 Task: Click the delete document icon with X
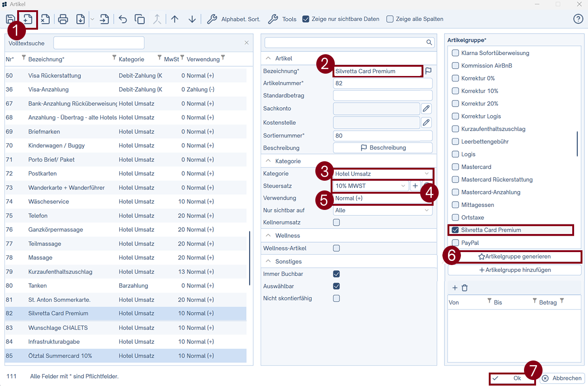pos(45,19)
